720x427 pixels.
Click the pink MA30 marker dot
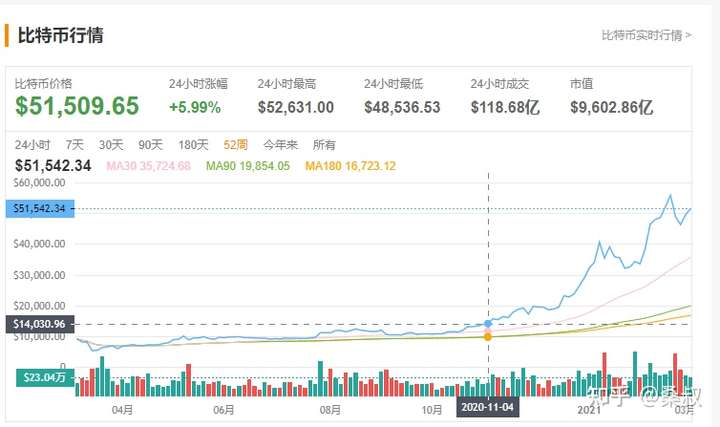[488, 331]
